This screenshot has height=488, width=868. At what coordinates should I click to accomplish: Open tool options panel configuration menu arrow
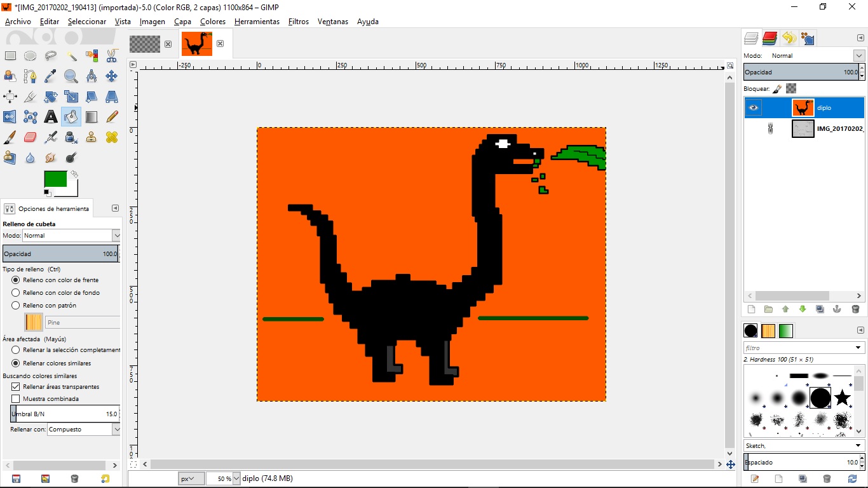(x=115, y=208)
